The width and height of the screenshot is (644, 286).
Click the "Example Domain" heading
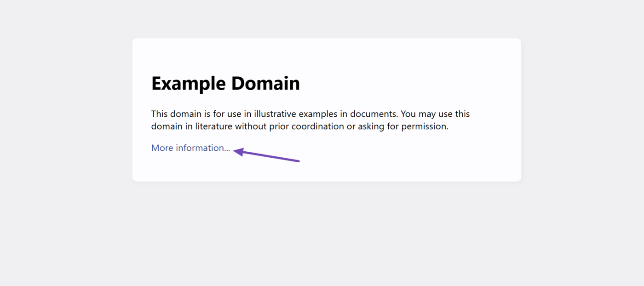click(x=225, y=84)
